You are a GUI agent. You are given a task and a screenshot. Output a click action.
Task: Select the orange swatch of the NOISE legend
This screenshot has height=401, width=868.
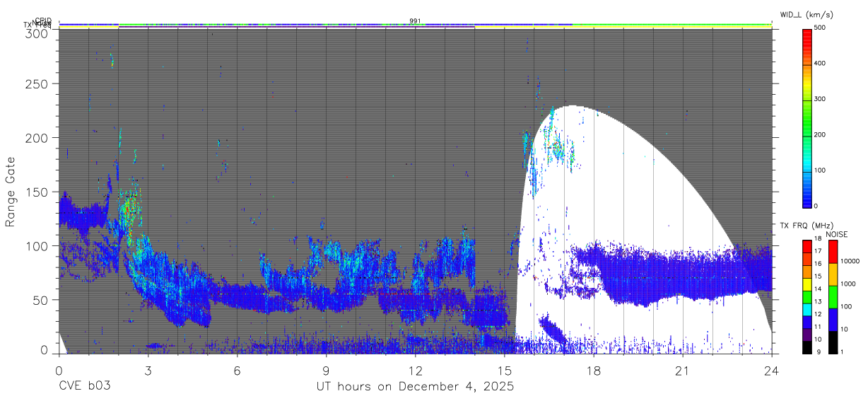click(x=832, y=274)
